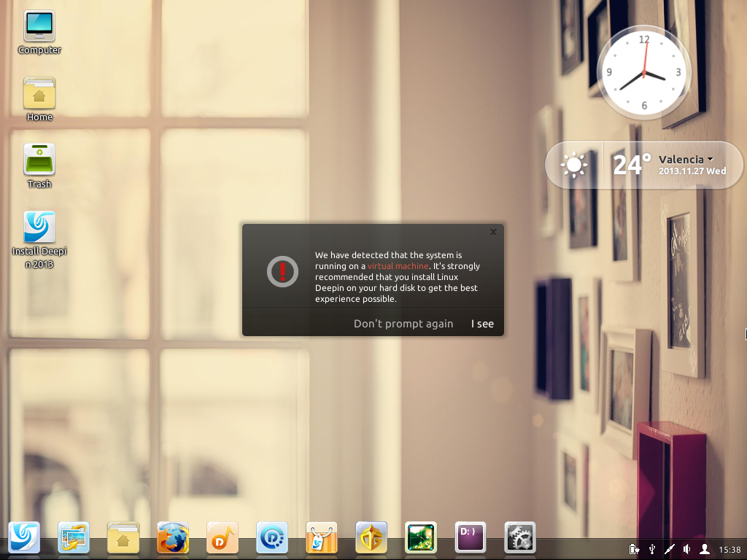Open the volume speaker tray icon
The image size is (747, 560).
687,549
